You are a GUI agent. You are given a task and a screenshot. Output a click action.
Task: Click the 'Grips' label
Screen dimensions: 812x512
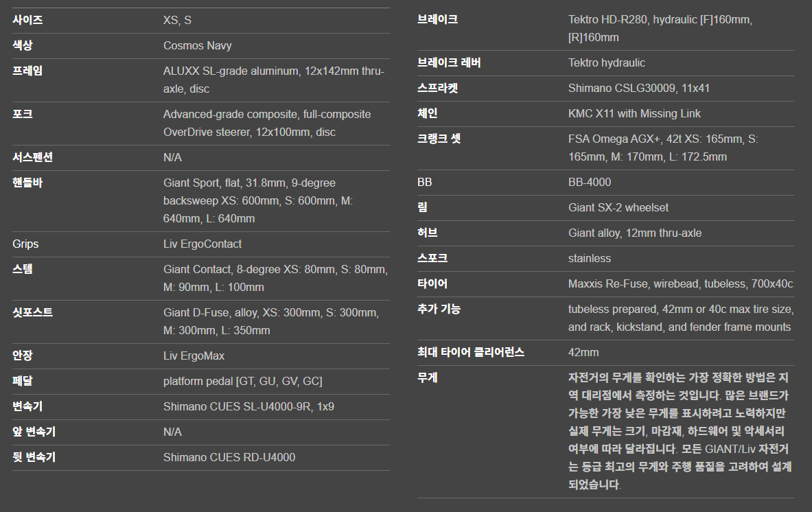coord(25,244)
